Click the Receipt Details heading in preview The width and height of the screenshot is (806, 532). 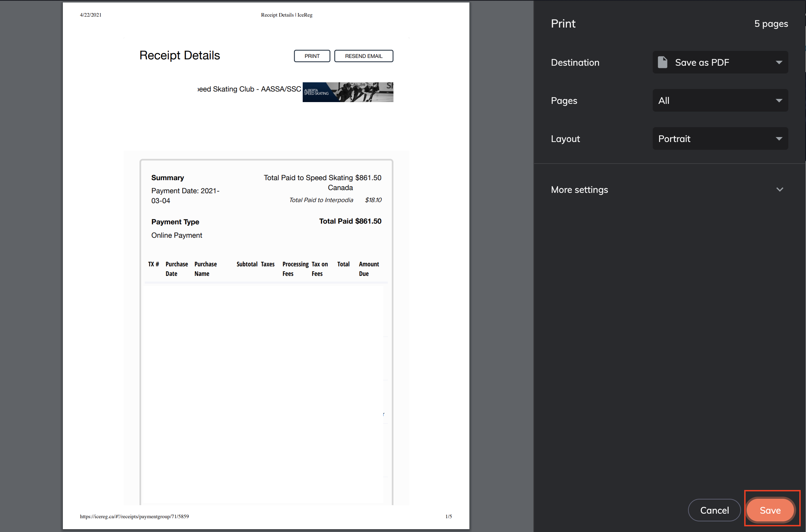pyautogui.click(x=179, y=55)
